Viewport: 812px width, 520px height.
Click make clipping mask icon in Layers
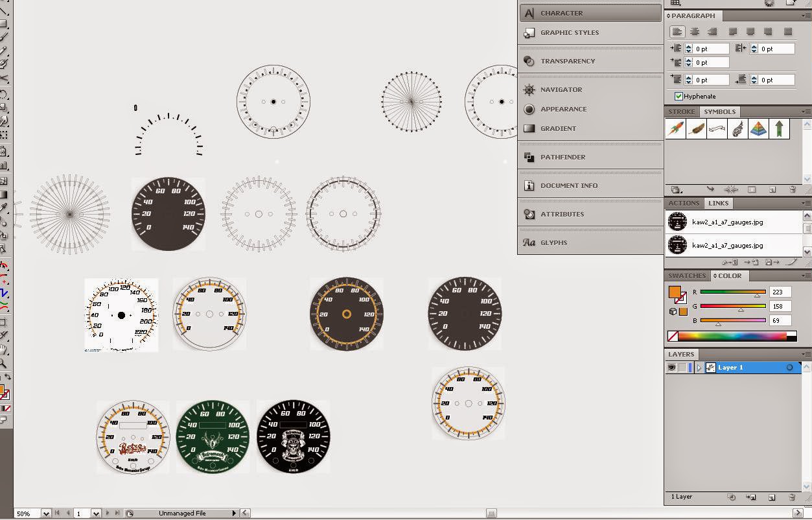(x=732, y=497)
